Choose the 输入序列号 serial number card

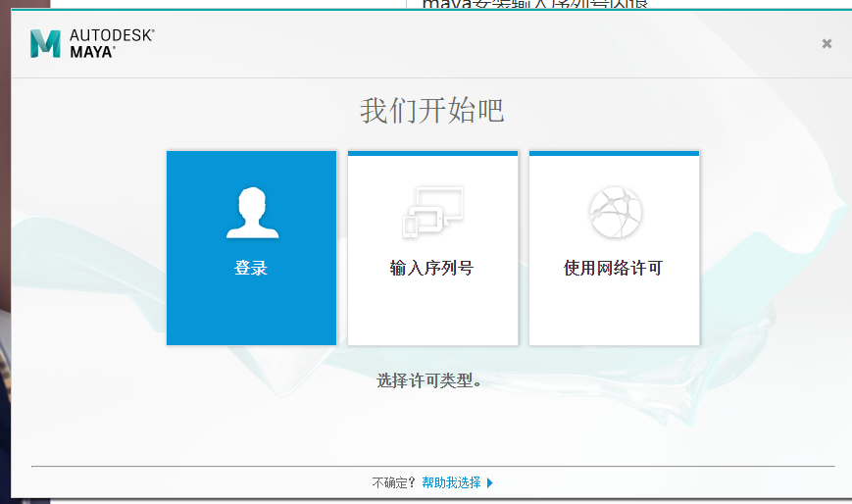pyautogui.click(x=432, y=248)
